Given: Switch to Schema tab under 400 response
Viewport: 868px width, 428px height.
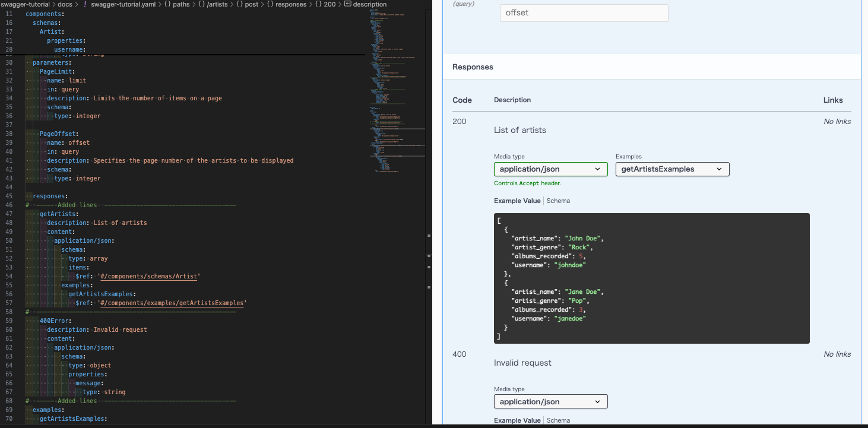Looking at the screenshot, I should [558, 420].
